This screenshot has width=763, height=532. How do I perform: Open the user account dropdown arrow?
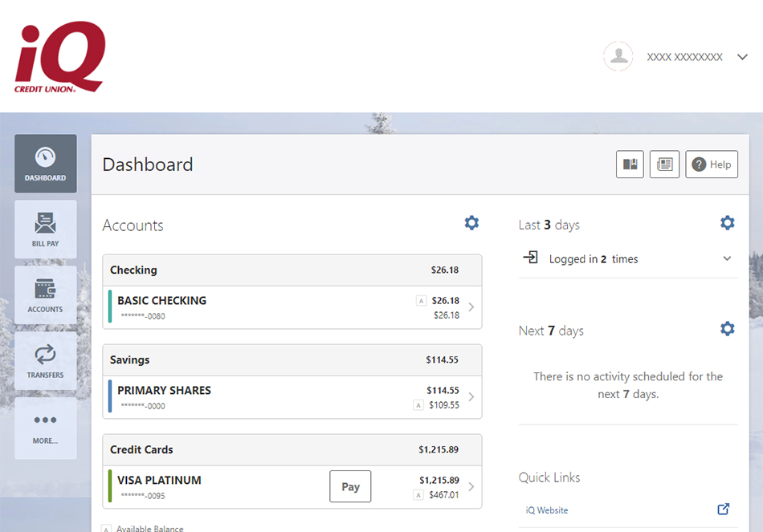pos(742,57)
